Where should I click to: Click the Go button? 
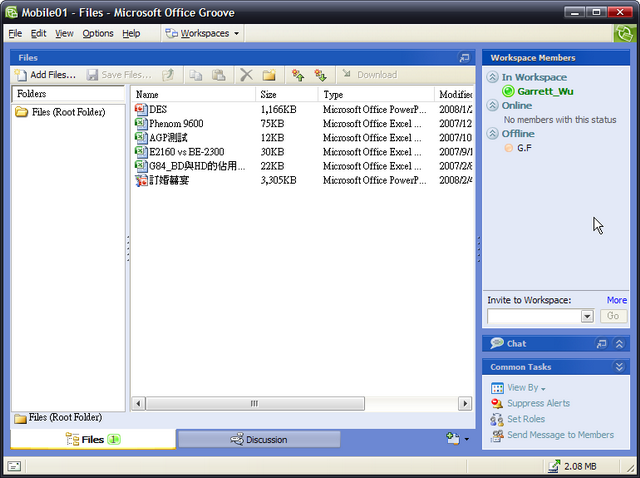coord(613,316)
